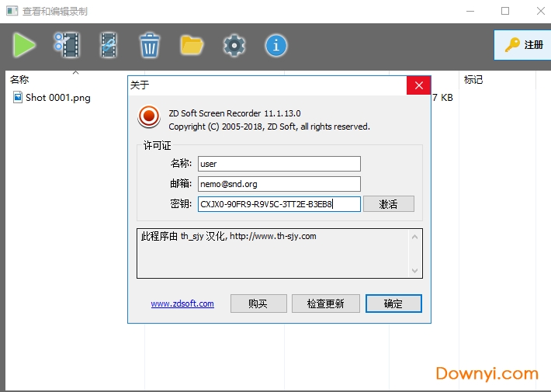
Task: Click the join video filmstrip icon
Action: coord(108,45)
